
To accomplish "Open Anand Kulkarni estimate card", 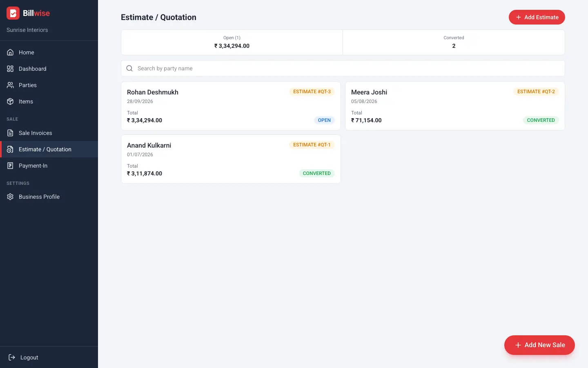I will pos(231,159).
